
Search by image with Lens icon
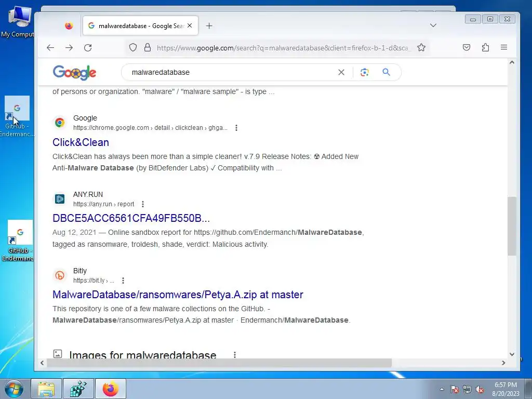tap(364, 72)
